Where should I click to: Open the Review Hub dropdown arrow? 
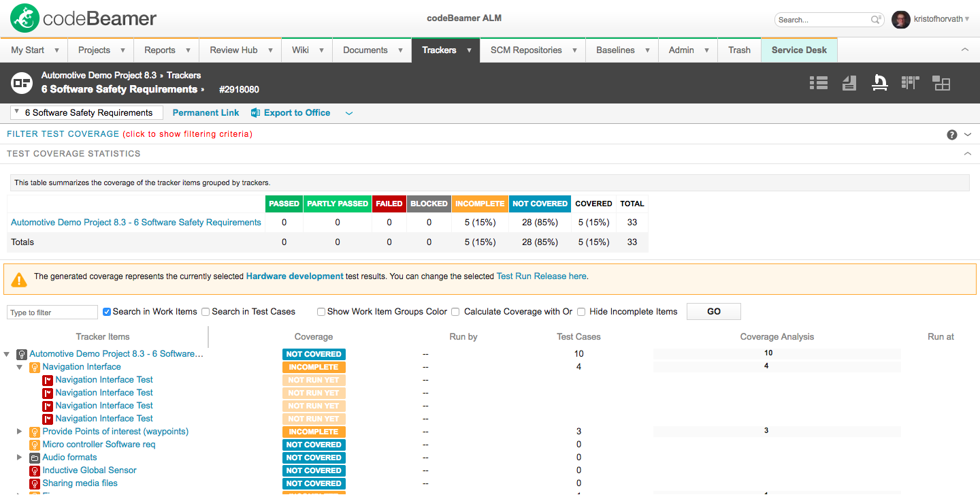tap(270, 50)
